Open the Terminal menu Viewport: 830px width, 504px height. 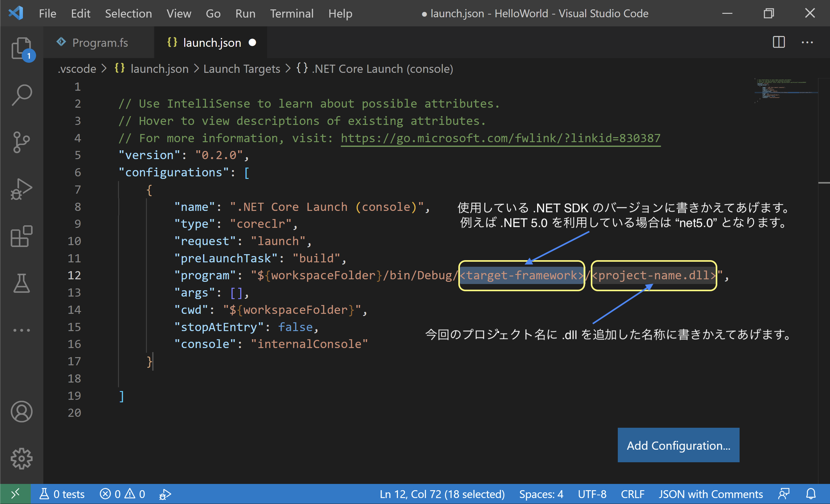(x=292, y=13)
